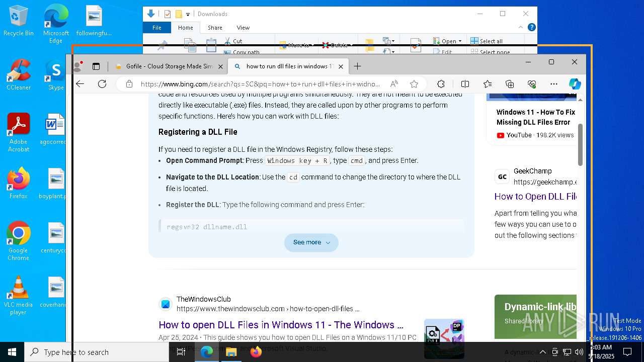Open How to open DLL Files in Windows 11 link
The height and width of the screenshot is (362, 644).
[281, 325]
